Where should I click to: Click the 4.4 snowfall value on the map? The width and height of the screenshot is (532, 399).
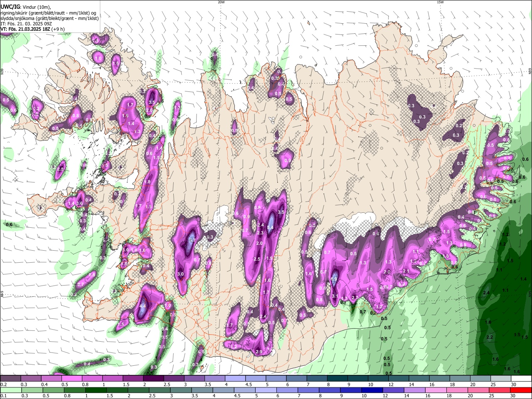[142, 306]
